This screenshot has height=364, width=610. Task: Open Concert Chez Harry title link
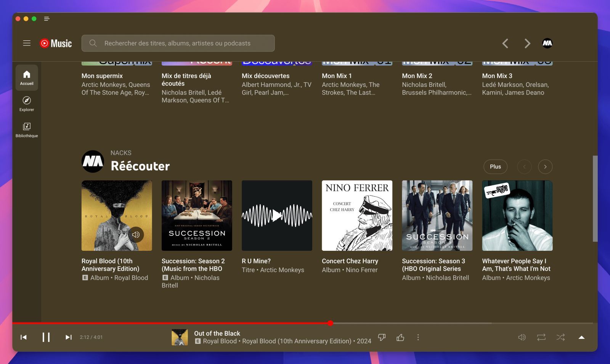point(350,261)
